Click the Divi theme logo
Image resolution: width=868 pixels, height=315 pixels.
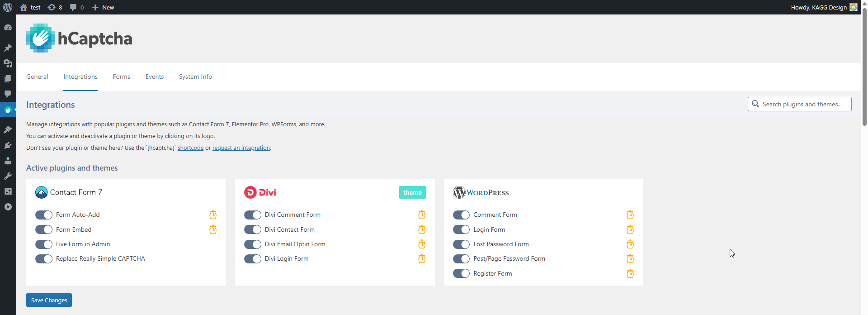260,192
